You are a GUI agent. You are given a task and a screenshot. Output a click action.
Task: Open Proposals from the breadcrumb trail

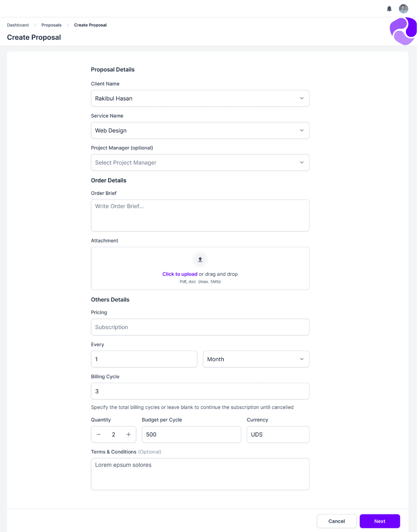[x=51, y=25]
